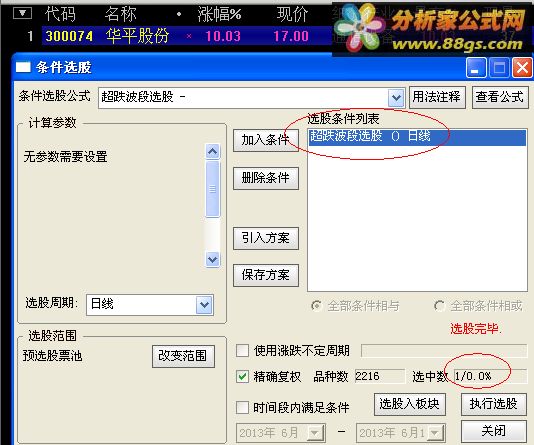534x445 pixels.
Task: Click the 用法注释 button
Action: (437, 97)
